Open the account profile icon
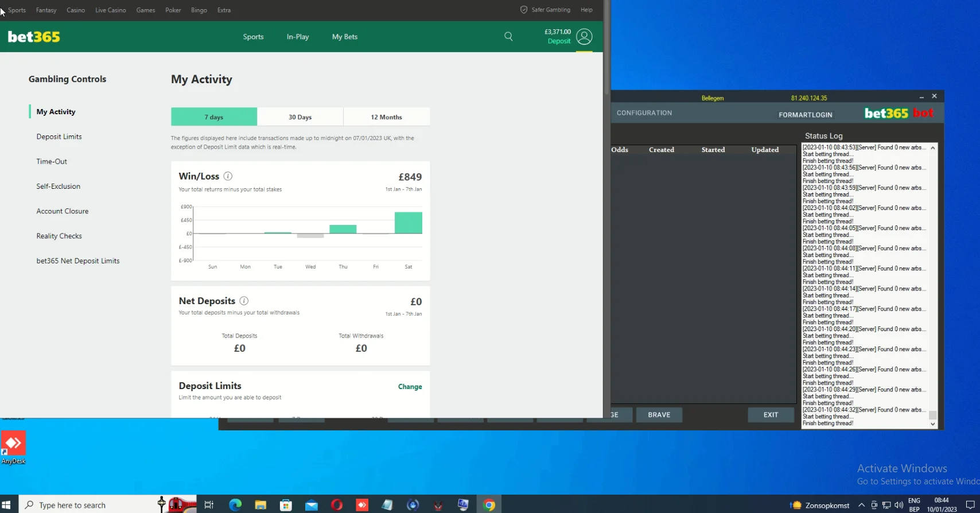980x513 pixels. click(584, 37)
